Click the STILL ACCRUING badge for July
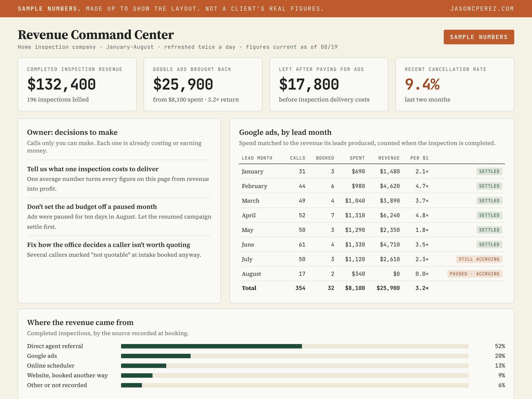Screen dimensions: 532x399 [479, 259]
